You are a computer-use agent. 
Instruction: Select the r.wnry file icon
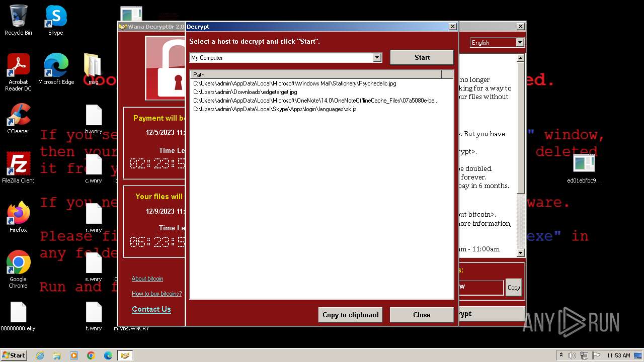94,218
